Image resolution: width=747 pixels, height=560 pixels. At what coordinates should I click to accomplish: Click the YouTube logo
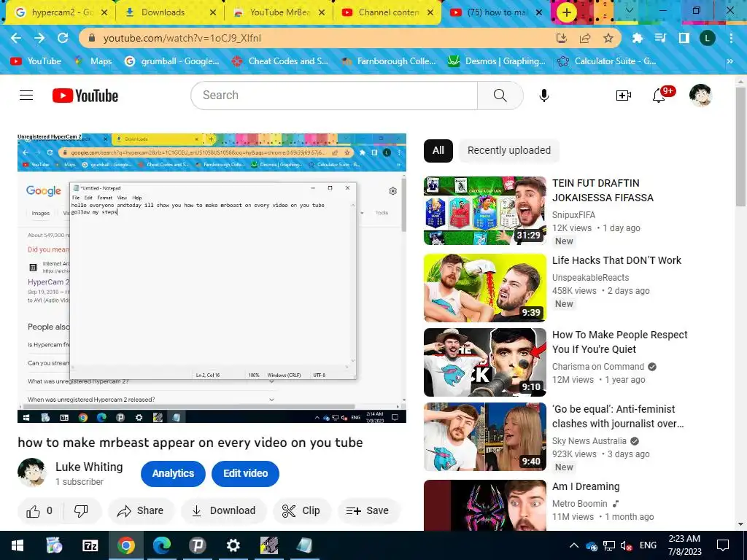[x=85, y=96]
